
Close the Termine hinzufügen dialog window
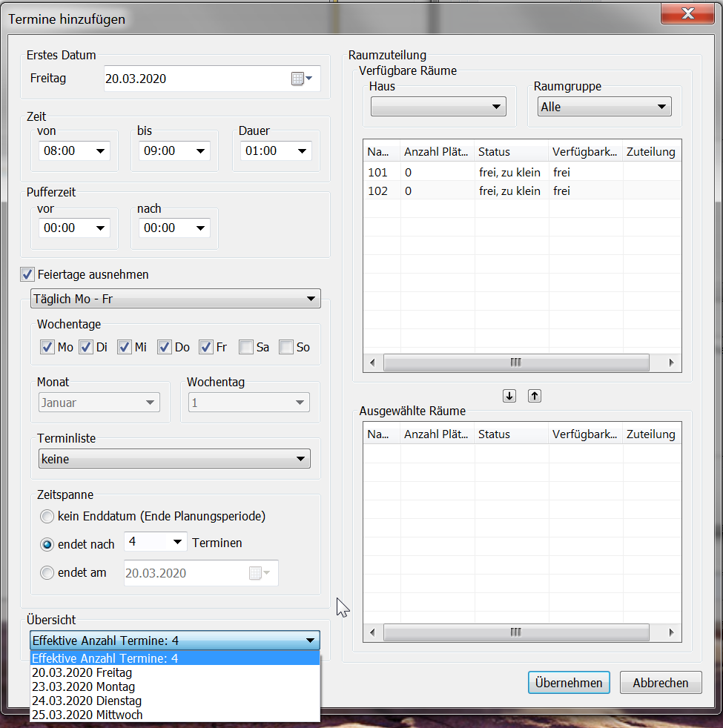(x=687, y=14)
